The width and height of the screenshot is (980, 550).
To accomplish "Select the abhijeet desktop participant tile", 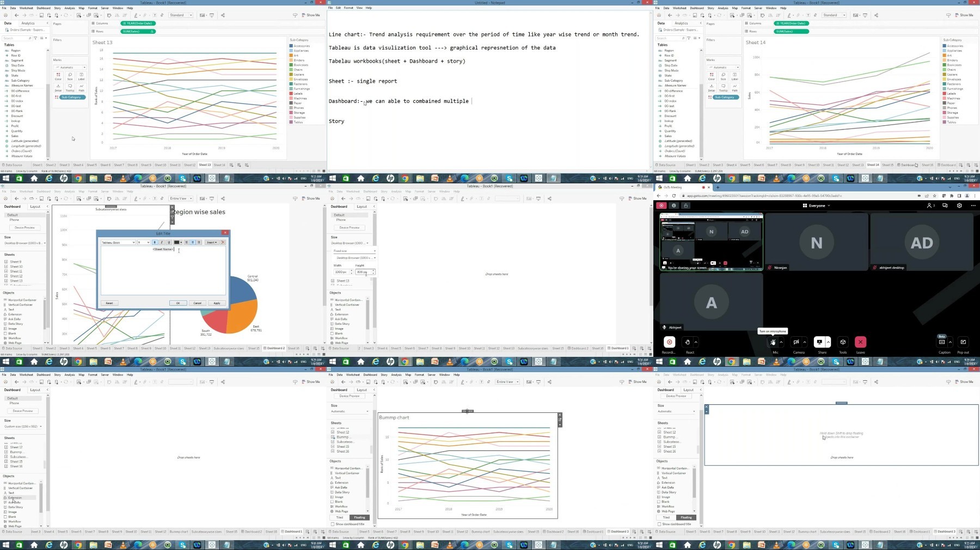I will click(x=921, y=242).
